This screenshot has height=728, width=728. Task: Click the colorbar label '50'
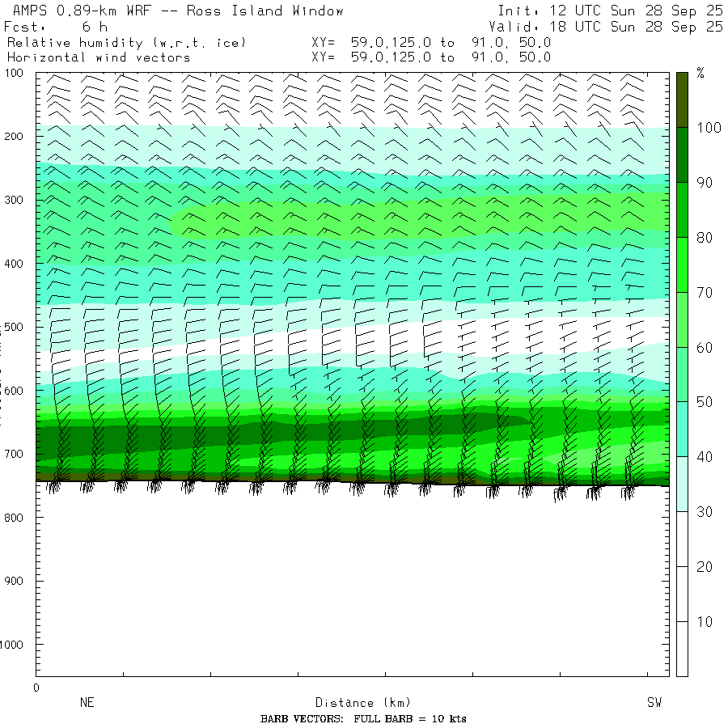[x=705, y=402]
